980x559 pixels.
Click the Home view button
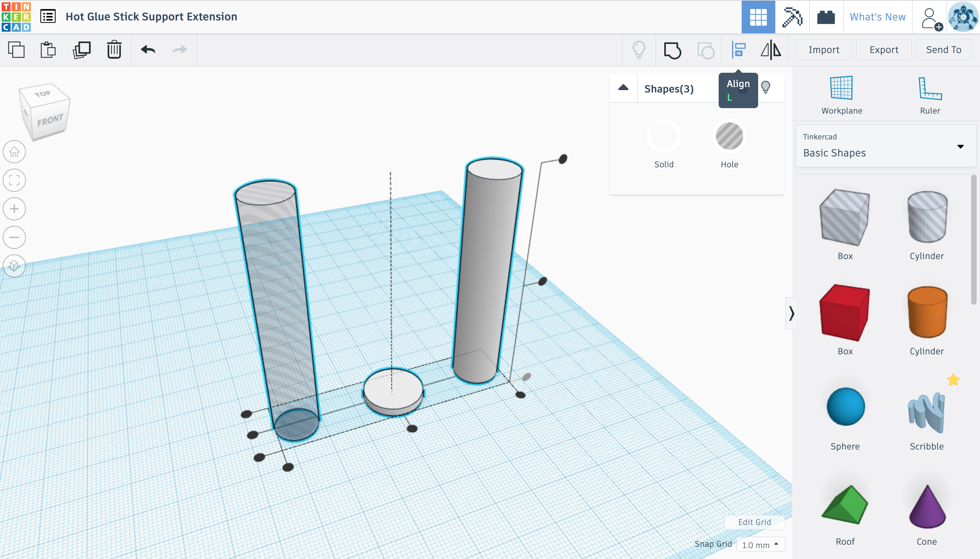click(14, 152)
